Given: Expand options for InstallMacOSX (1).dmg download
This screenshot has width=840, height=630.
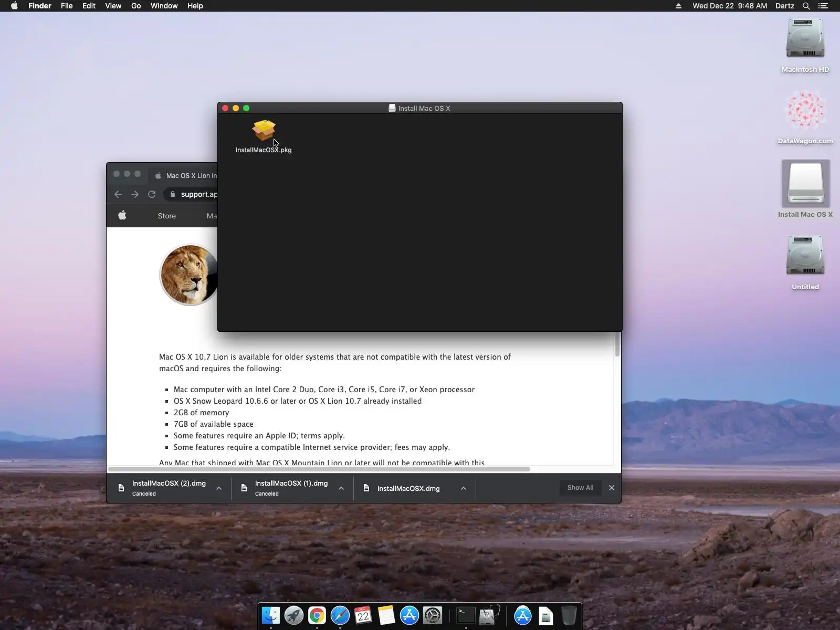Looking at the screenshot, I should pyautogui.click(x=341, y=488).
